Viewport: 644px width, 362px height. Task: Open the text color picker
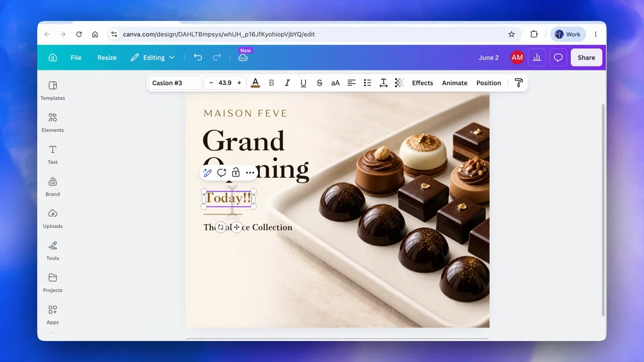coord(255,83)
